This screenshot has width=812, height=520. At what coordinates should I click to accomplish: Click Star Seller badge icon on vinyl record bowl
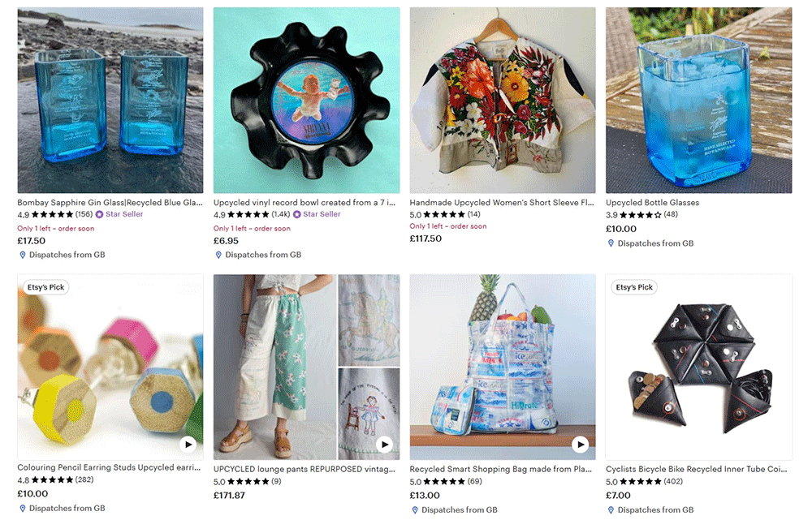coord(296,214)
